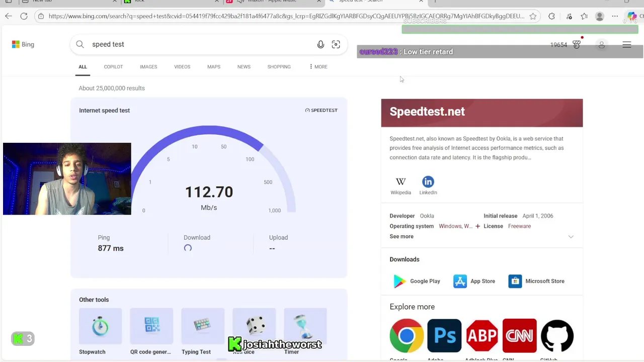Screen dimensions: 644x362
Task: Click the Bing logo
Action: (23, 44)
